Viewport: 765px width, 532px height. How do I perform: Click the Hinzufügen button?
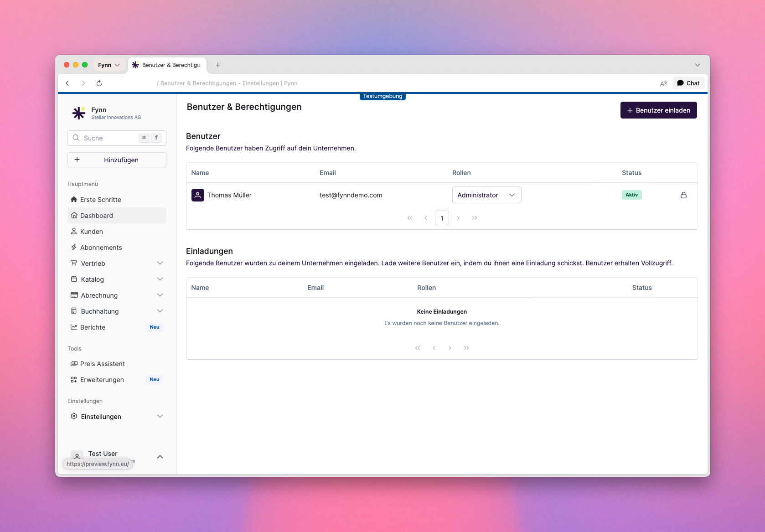point(117,160)
